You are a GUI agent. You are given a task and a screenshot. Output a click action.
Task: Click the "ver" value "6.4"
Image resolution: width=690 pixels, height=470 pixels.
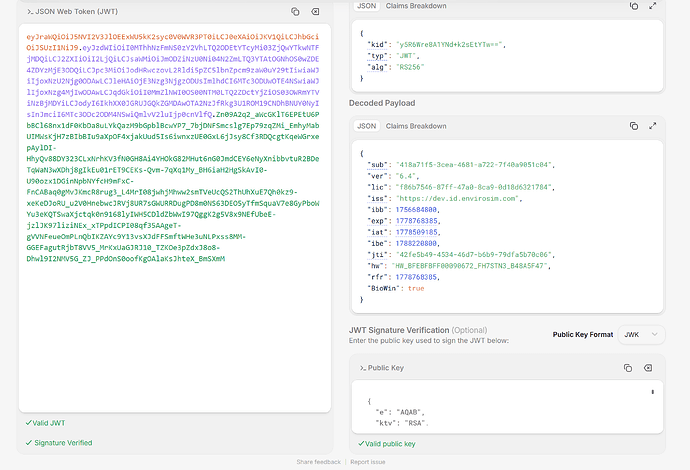405,176
